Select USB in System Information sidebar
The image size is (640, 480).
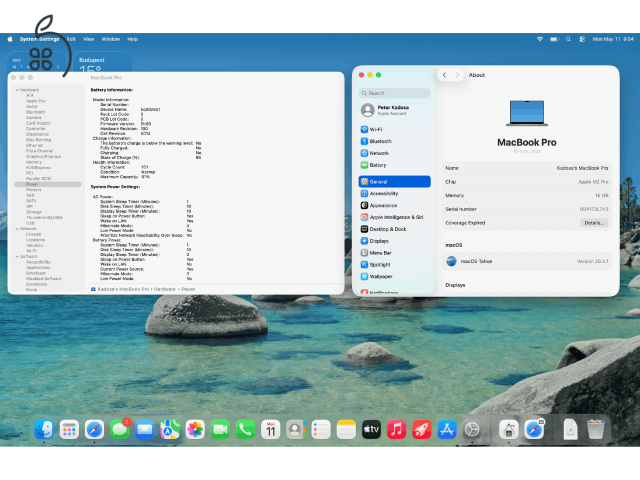(31, 223)
